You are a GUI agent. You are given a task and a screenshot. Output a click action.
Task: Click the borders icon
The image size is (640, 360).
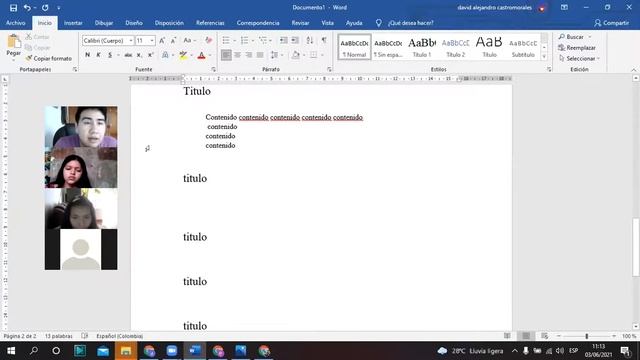pyautogui.click(x=313, y=55)
